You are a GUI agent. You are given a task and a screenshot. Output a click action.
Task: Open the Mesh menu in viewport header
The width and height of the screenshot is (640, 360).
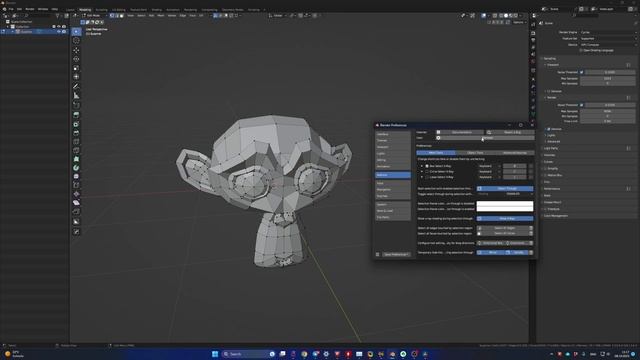[161, 16]
